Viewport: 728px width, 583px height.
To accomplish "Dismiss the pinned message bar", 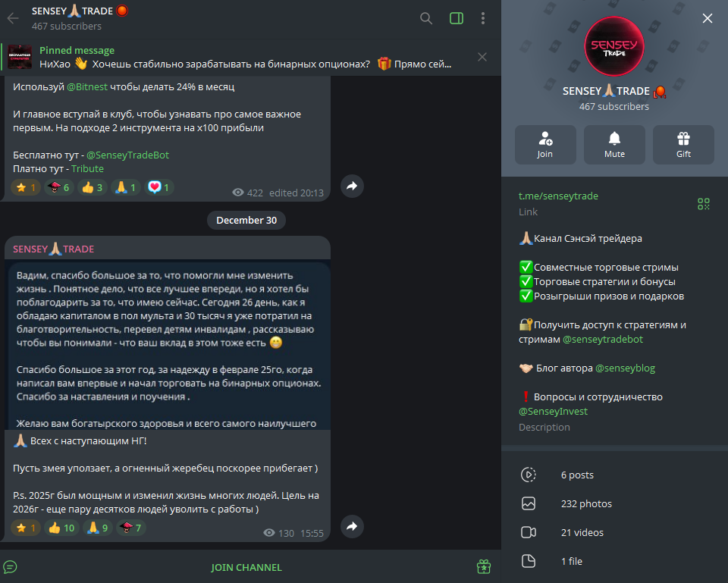I will 482,57.
